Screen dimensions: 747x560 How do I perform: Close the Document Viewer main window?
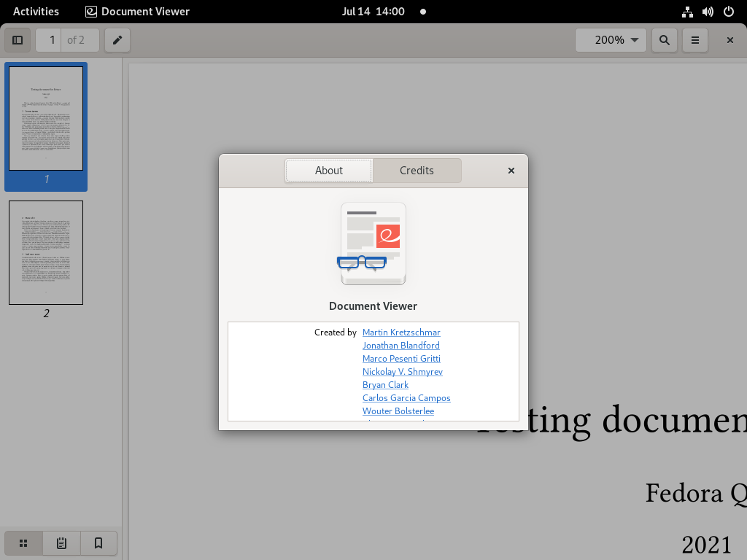(x=729, y=40)
